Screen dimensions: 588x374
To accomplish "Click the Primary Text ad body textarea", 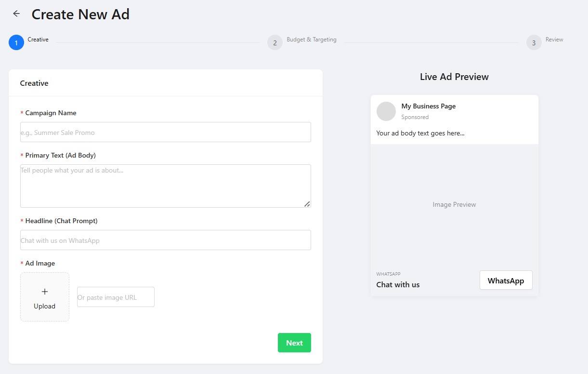I will [x=165, y=186].
